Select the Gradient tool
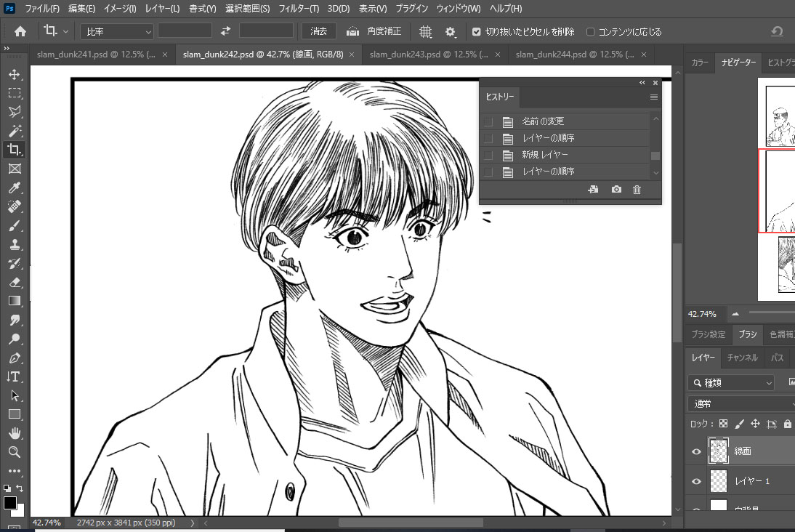This screenshot has height=532, width=795. [x=15, y=301]
